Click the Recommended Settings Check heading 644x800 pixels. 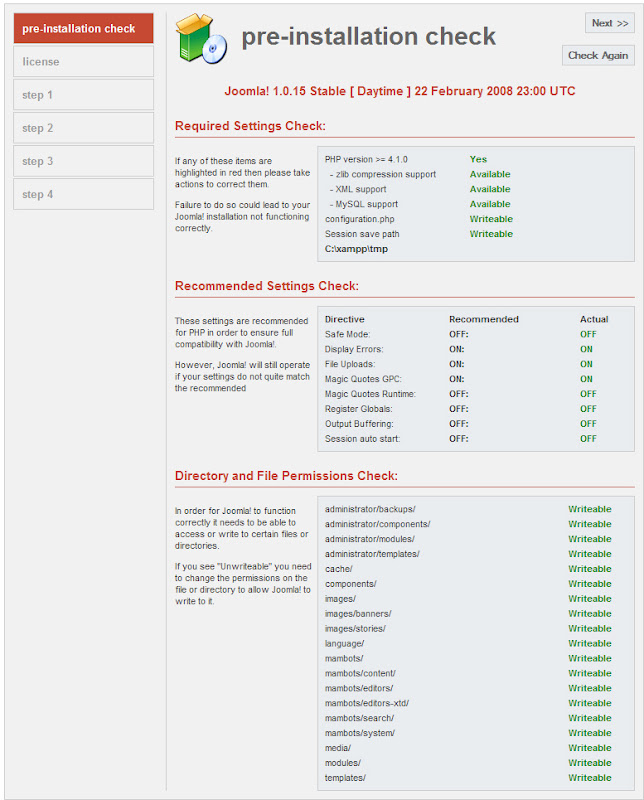click(x=267, y=286)
